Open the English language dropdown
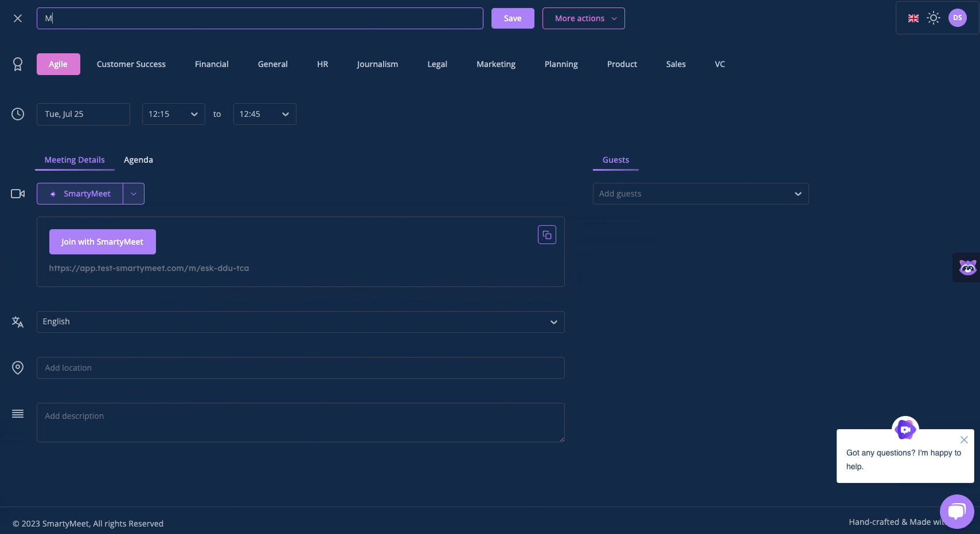 point(300,322)
